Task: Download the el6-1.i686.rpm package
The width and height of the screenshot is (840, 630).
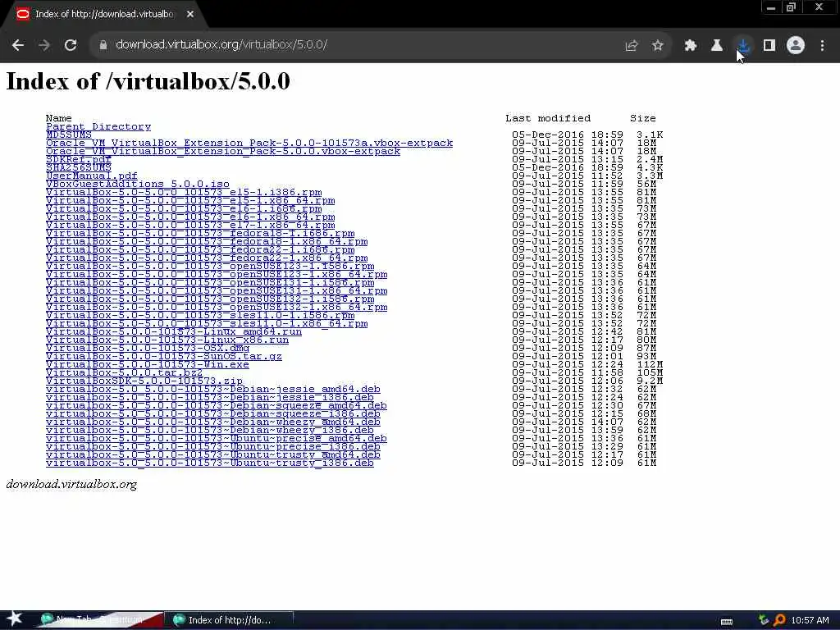Action: [184, 209]
